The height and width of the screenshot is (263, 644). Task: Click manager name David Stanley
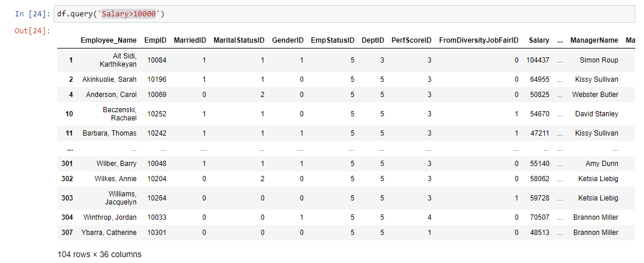pos(596,114)
